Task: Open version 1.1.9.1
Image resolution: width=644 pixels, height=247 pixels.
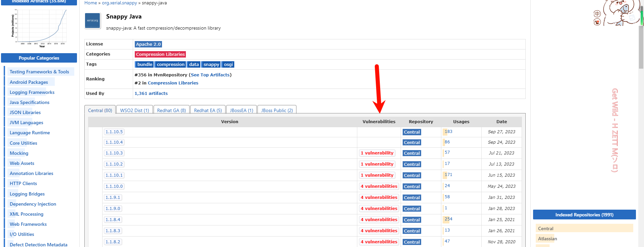Action: pos(113,197)
